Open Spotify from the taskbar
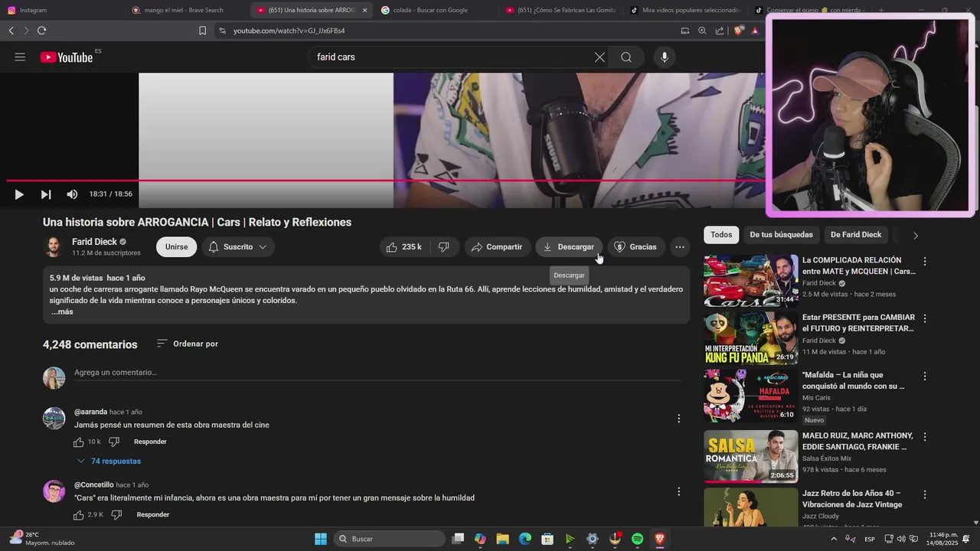Image resolution: width=980 pixels, height=551 pixels. 637,539
